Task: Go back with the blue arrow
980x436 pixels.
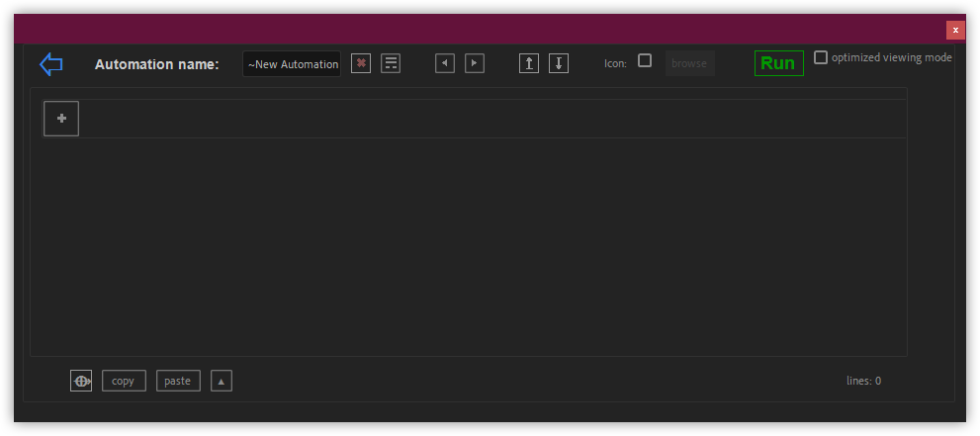Action: click(50, 63)
